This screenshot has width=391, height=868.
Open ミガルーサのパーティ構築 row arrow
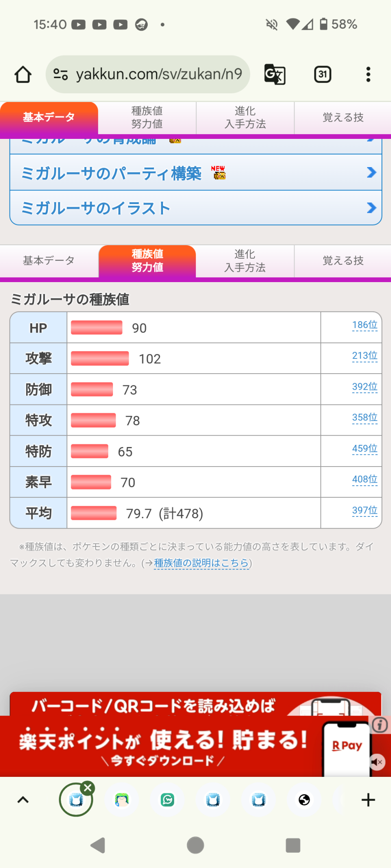point(371,173)
